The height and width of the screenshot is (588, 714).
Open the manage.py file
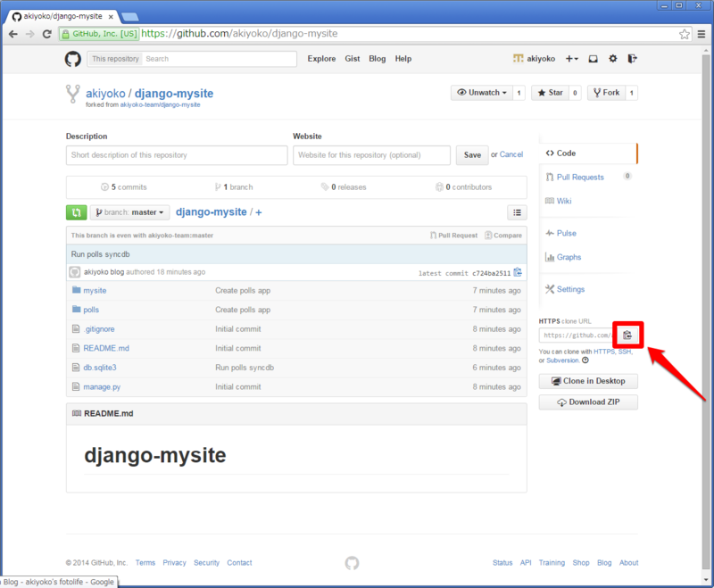tap(102, 387)
